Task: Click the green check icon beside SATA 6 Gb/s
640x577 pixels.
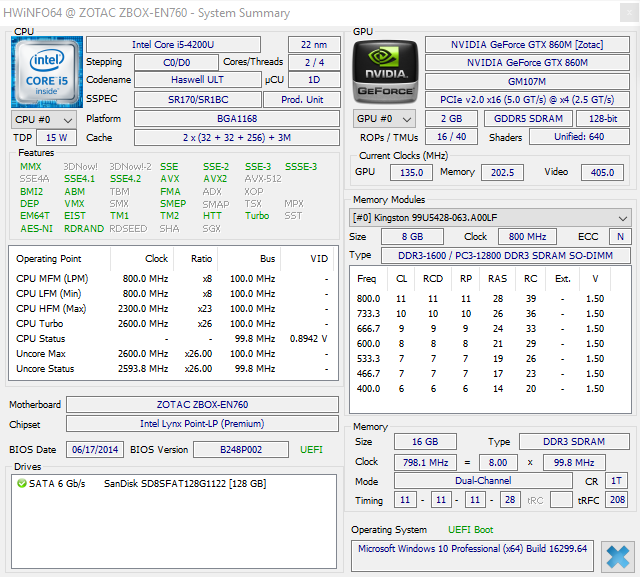Action: tap(22, 484)
